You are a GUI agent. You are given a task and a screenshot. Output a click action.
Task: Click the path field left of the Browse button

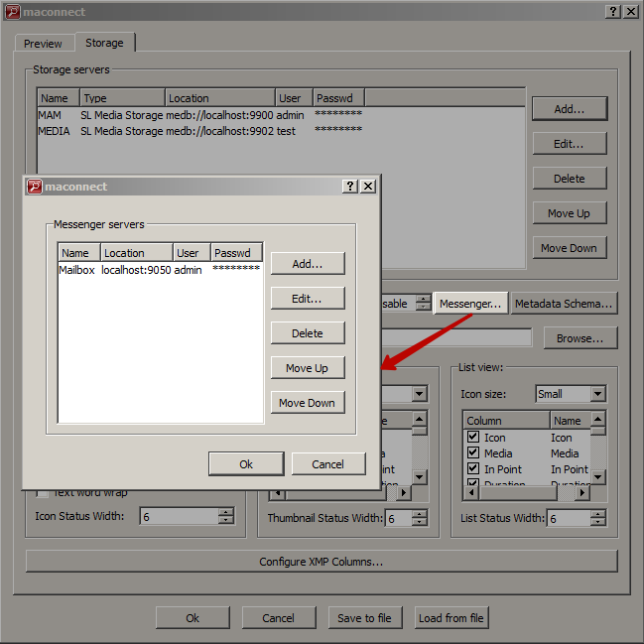tap(456, 337)
